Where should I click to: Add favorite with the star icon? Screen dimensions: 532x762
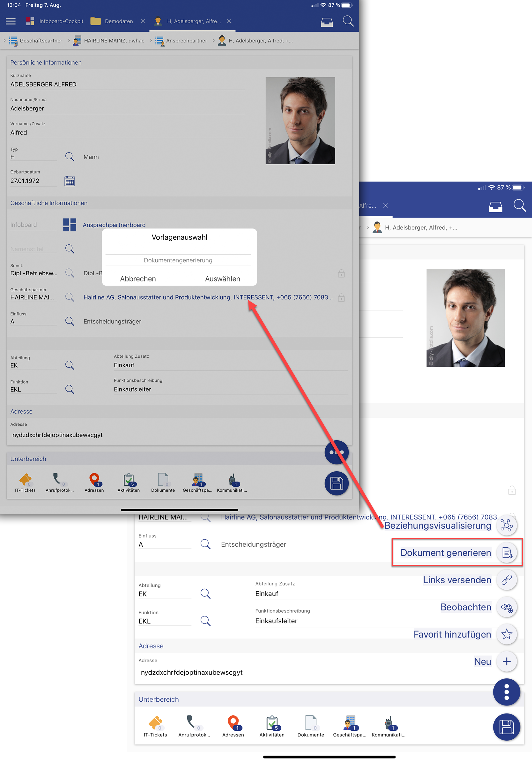point(506,634)
